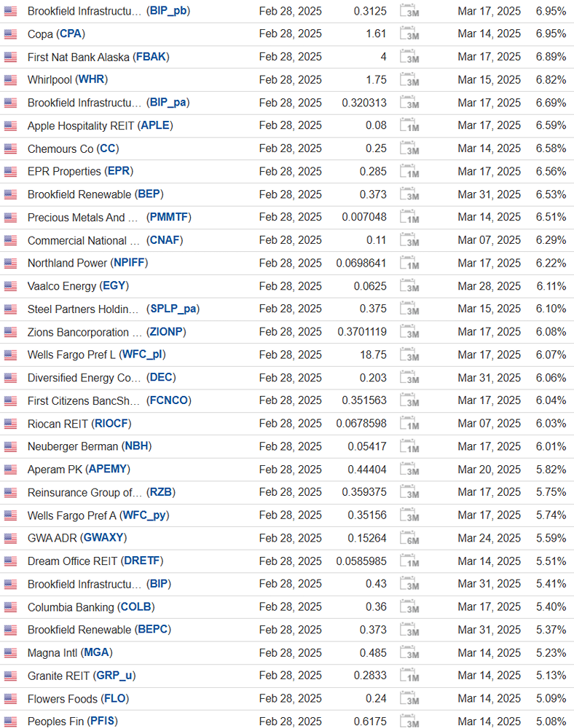
Task: Click the First Nat Bank Alaska 6.89% yield
Action: pyautogui.click(x=551, y=57)
